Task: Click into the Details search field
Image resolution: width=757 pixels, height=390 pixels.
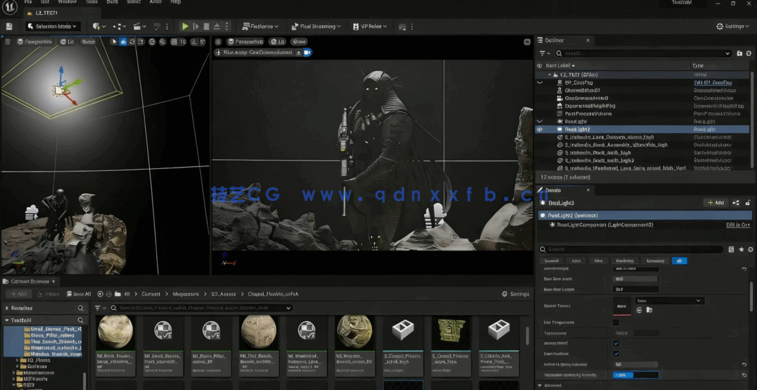Action: [631, 250]
